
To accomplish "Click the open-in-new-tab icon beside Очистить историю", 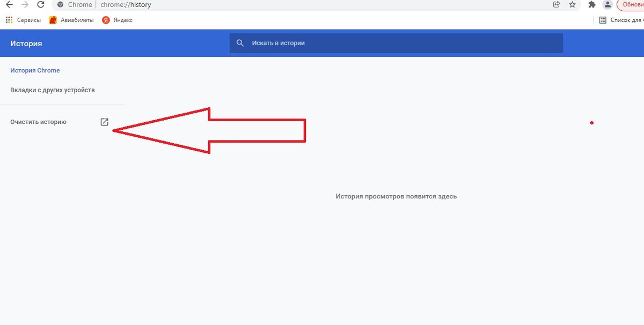I will 105,122.
